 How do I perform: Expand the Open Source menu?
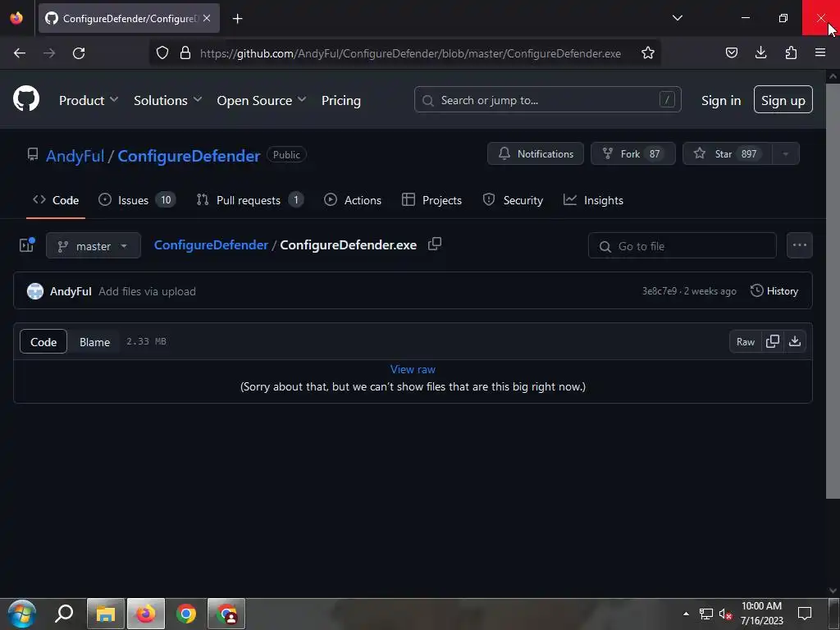point(262,100)
